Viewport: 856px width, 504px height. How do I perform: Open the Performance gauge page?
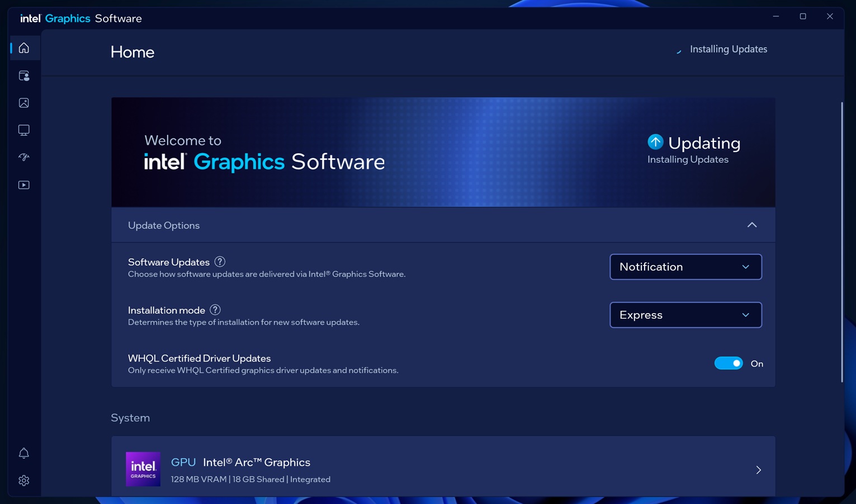(x=24, y=158)
